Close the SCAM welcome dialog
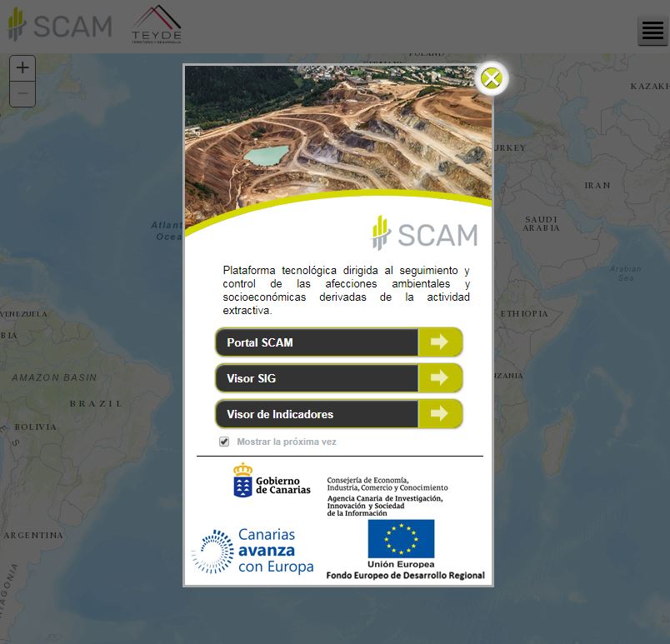This screenshot has height=644, width=670. 492,77
